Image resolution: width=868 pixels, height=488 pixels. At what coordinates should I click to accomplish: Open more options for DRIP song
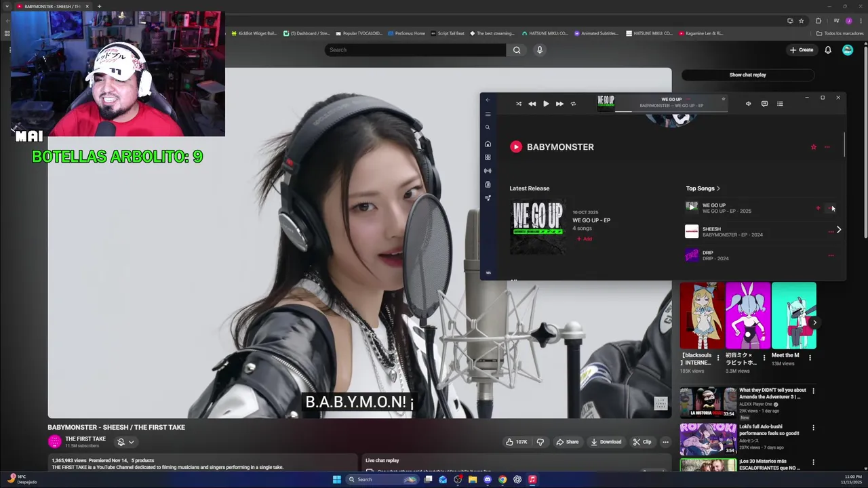click(831, 256)
